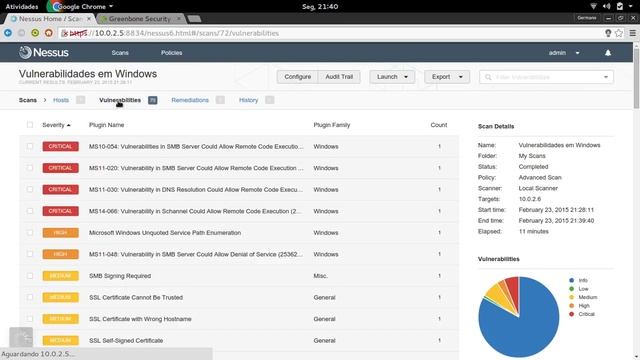Check the MS11-048 Denial of Service row
Viewport: 640px width, 360px height.
point(30,254)
